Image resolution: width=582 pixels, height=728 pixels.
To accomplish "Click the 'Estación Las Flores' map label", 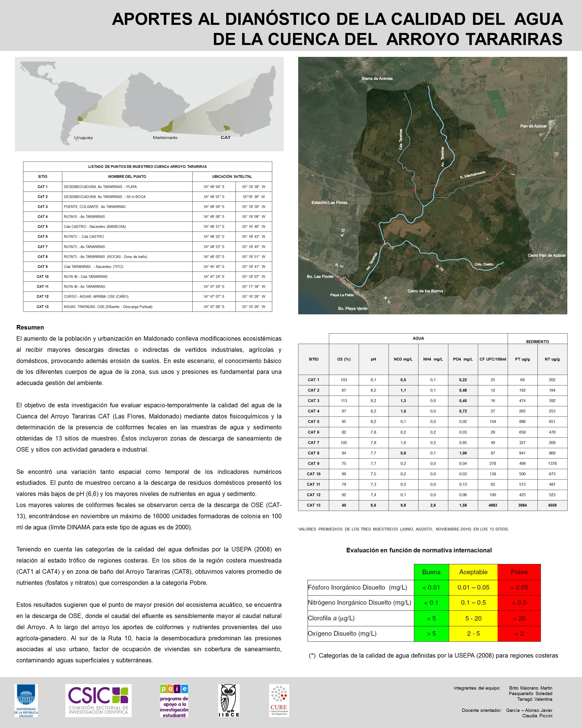I will click(329, 203).
